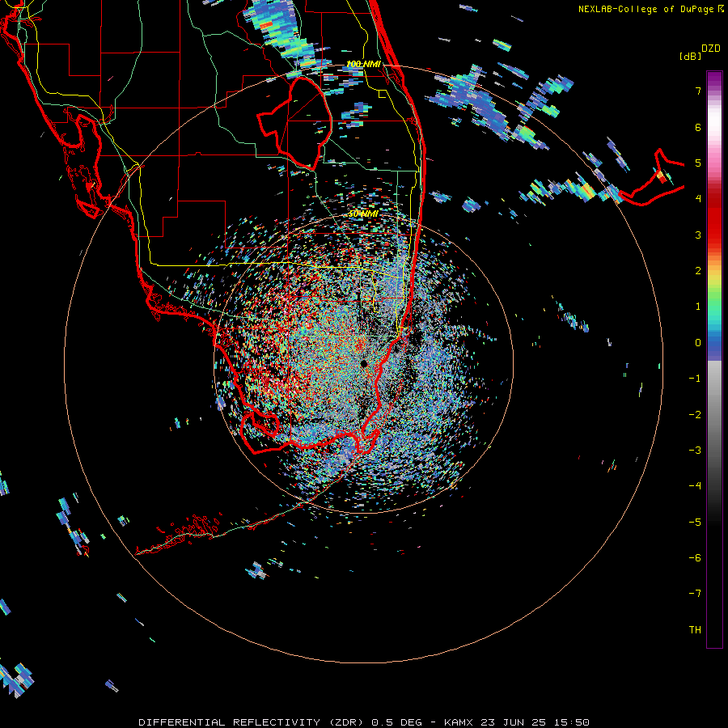The height and width of the screenshot is (728, 728).
Task: Click the -2 tick label on the color scale
Action: point(695,415)
